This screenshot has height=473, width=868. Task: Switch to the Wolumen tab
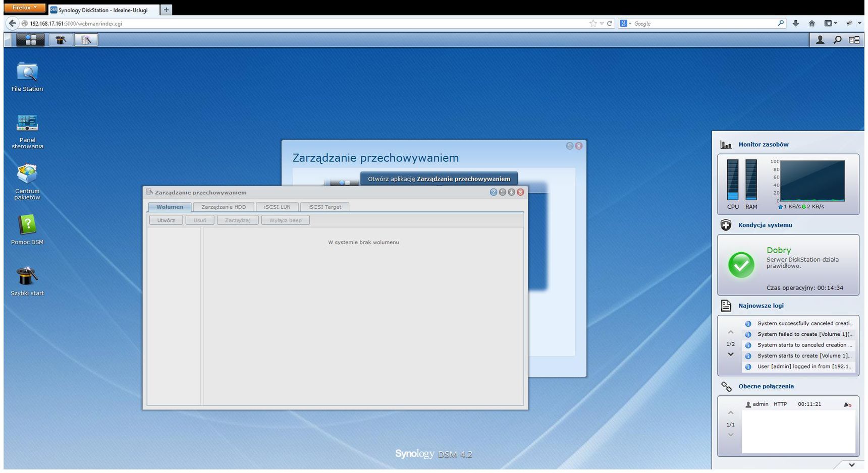coord(170,207)
